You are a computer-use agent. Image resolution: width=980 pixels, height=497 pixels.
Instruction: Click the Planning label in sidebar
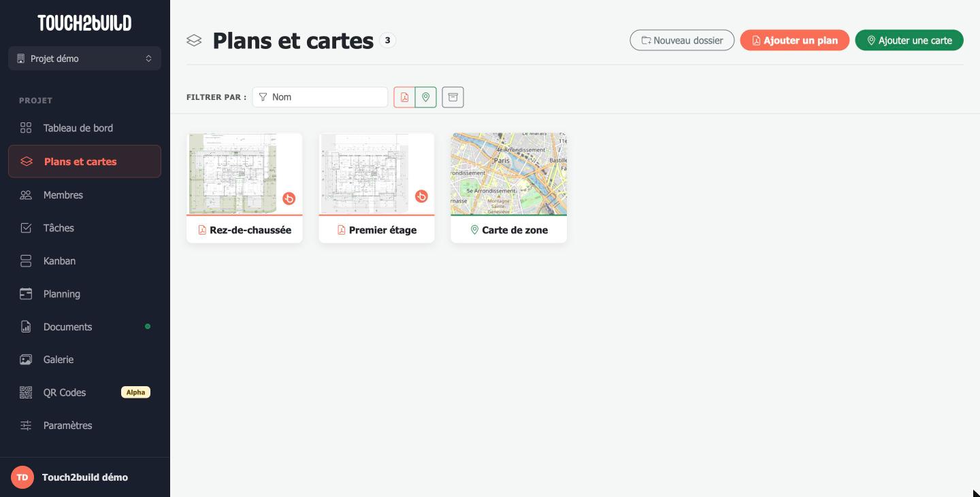pyautogui.click(x=62, y=294)
